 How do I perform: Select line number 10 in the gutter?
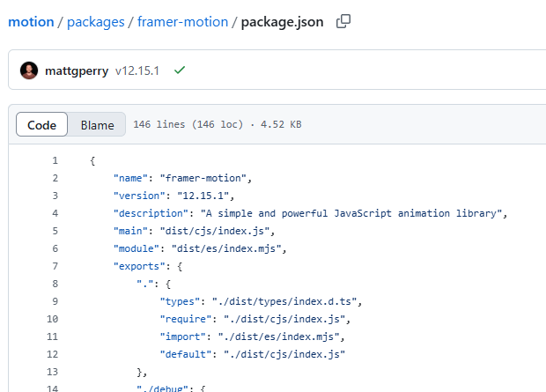(52, 319)
